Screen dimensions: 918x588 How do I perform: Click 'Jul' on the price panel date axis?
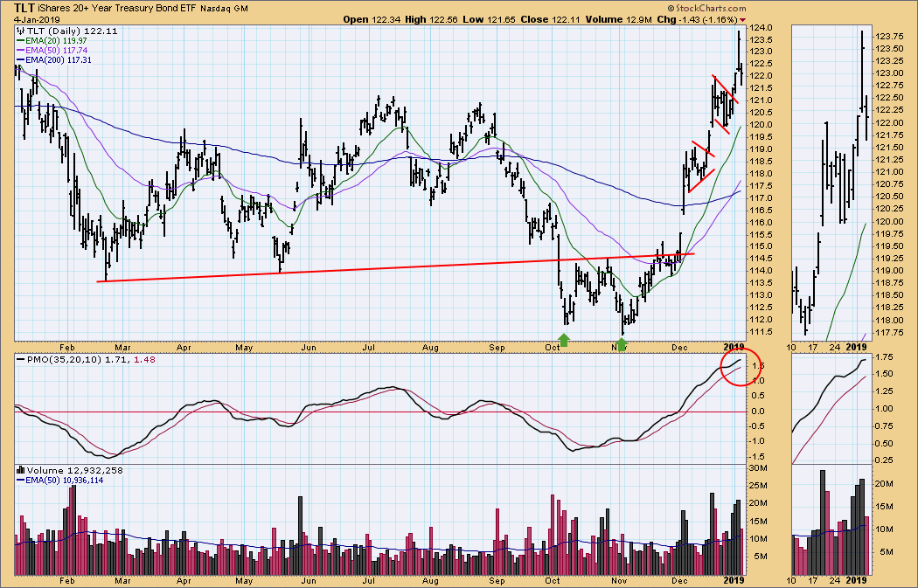click(x=368, y=348)
